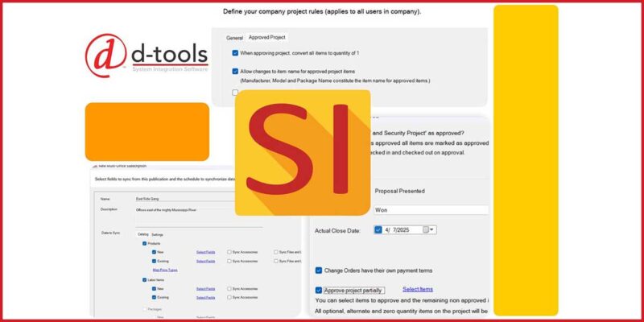Open the Map Price Types link
The width and height of the screenshot is (644, 322).
coord(165,270)
